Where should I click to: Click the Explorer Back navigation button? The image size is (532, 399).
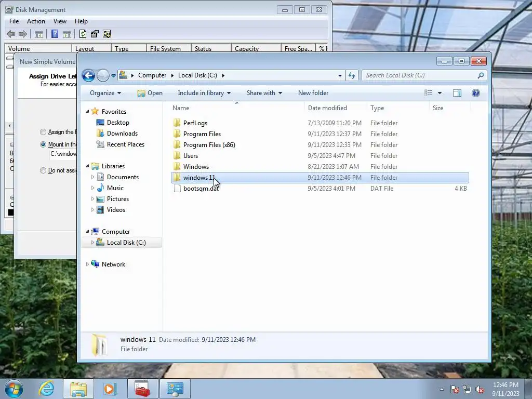(x=88, y=75)
